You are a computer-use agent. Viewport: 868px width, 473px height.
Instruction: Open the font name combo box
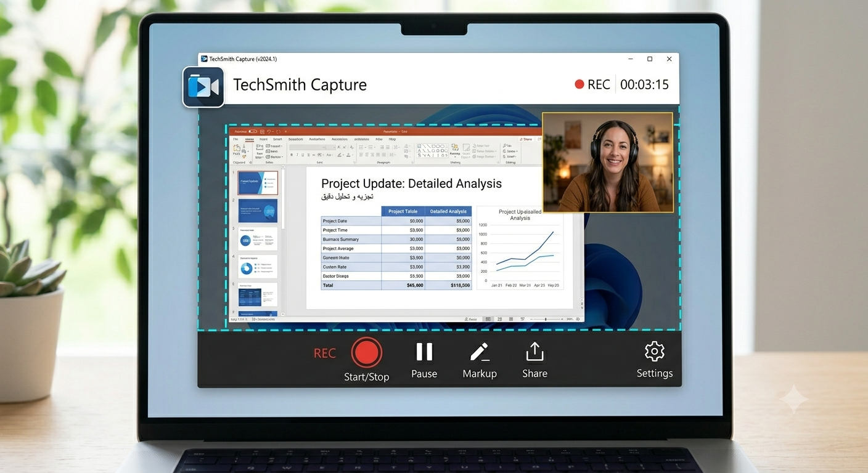tap(312, 147)
